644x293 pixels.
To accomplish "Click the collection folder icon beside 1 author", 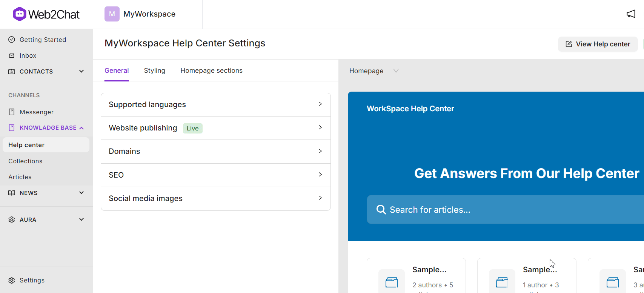I will pyautogui.click(x=502, y=282).
